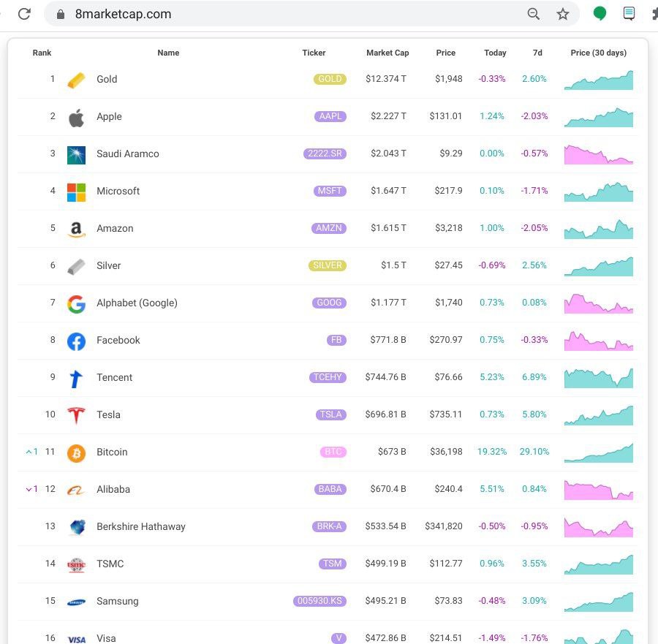Open the Alphabet (Google) name link
658x644 pixels.
137,303
